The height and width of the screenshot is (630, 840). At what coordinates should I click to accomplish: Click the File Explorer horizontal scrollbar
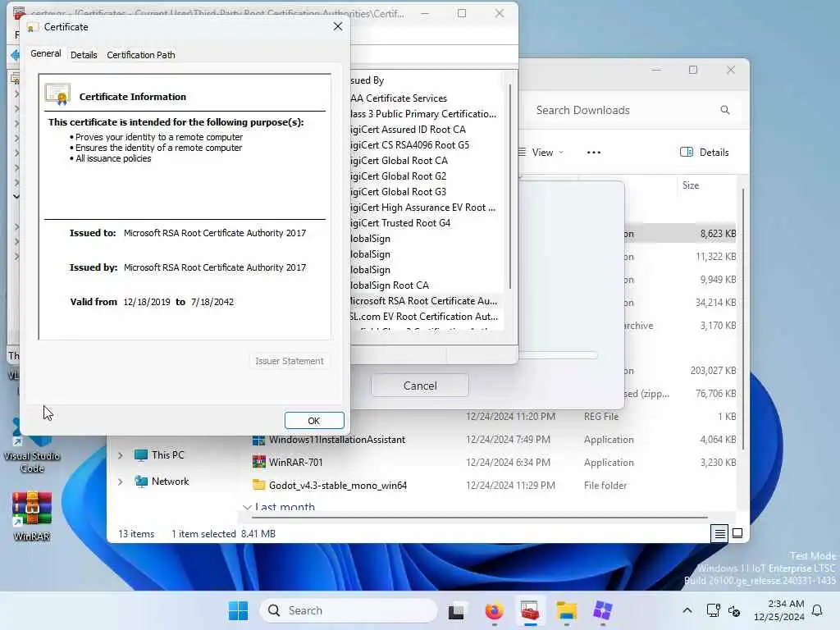tap(479, 518)
